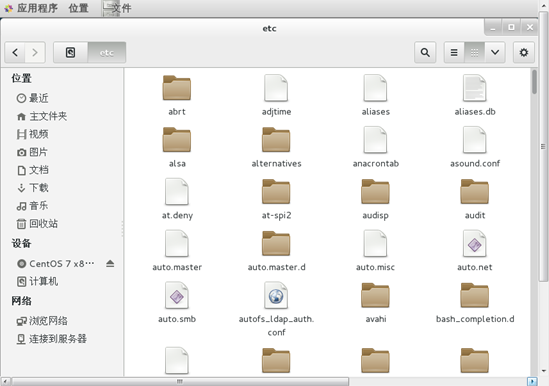Switch to list view
549x386 pixels.
click(x=454, y=53)
